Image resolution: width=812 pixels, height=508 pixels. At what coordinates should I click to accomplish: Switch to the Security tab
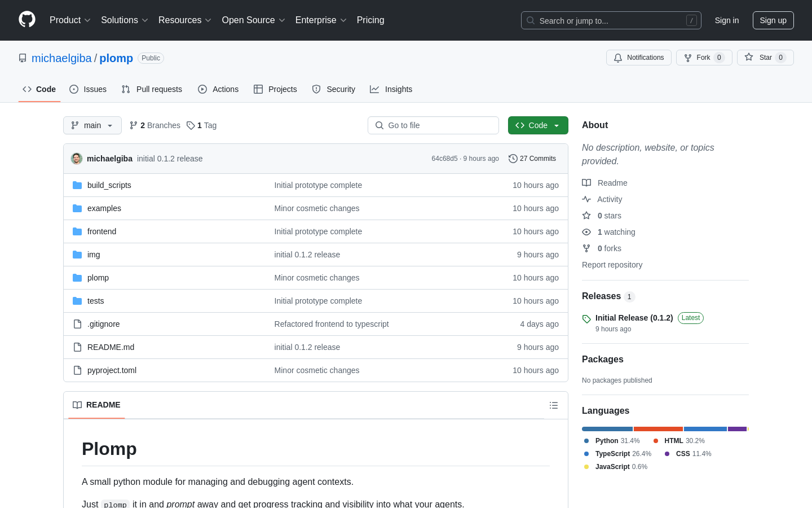click(x=334, y=89)
